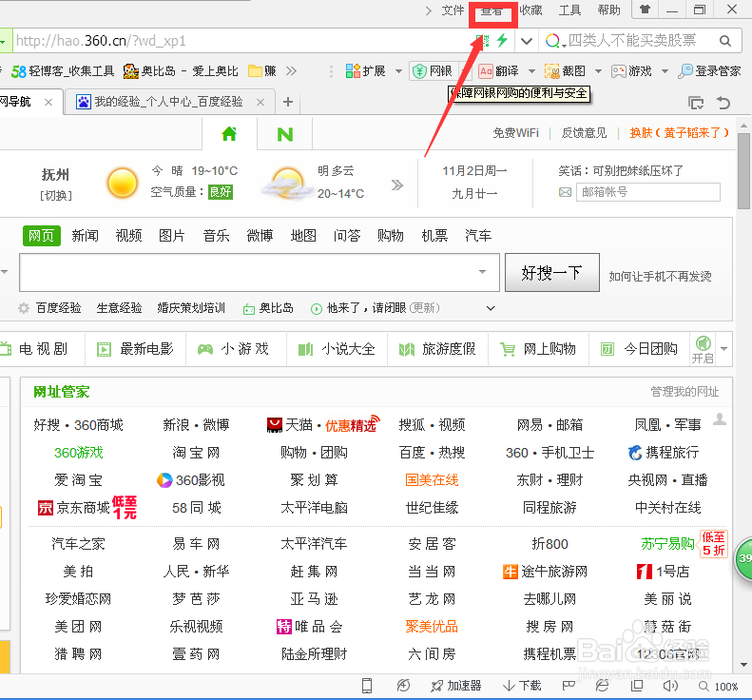
Task: Select the 新闻 search category tab
Action: point(85,236)
